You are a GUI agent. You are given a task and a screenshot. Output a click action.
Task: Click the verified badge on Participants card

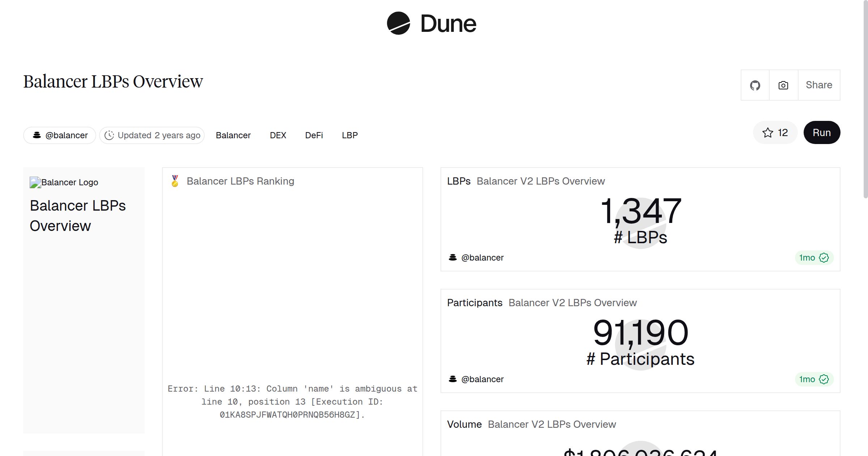pos(824,379)
